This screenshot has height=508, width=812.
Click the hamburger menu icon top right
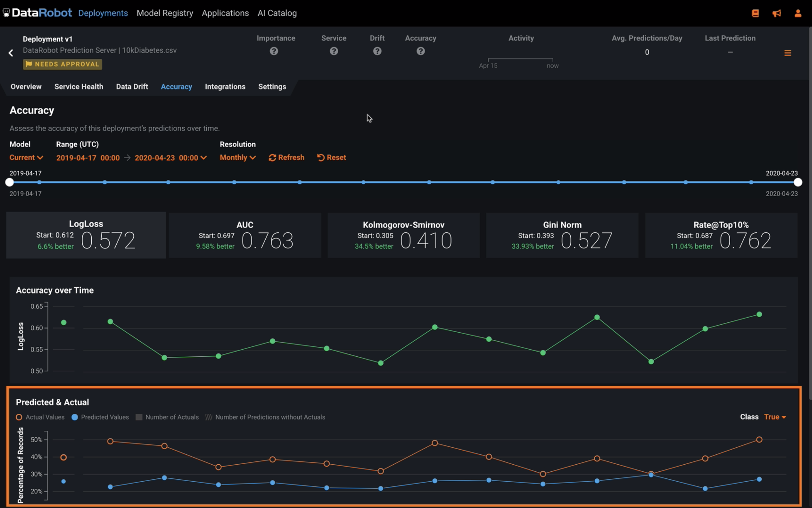788,53
